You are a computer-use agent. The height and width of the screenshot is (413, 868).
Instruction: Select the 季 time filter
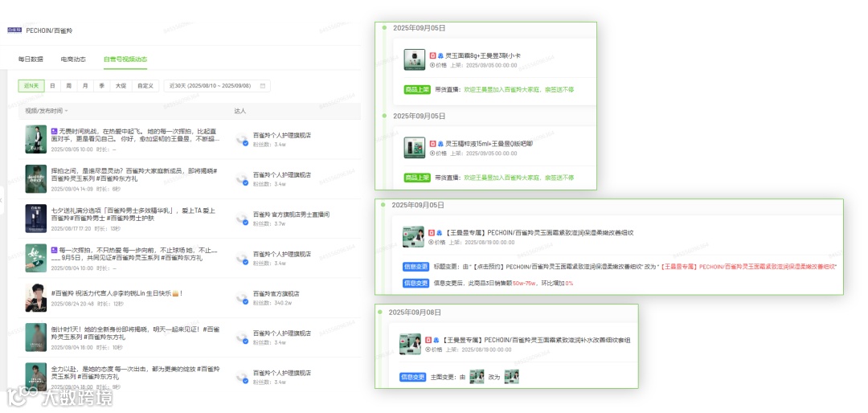(102, 86)
